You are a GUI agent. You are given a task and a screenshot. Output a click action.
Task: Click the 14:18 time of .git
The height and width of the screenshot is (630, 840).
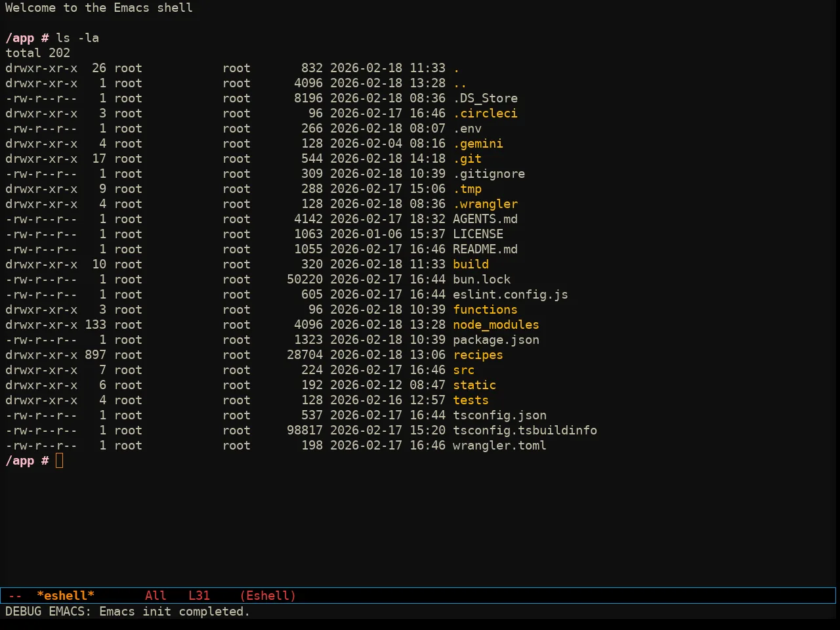pyautogui.click(x=428, y=159)
